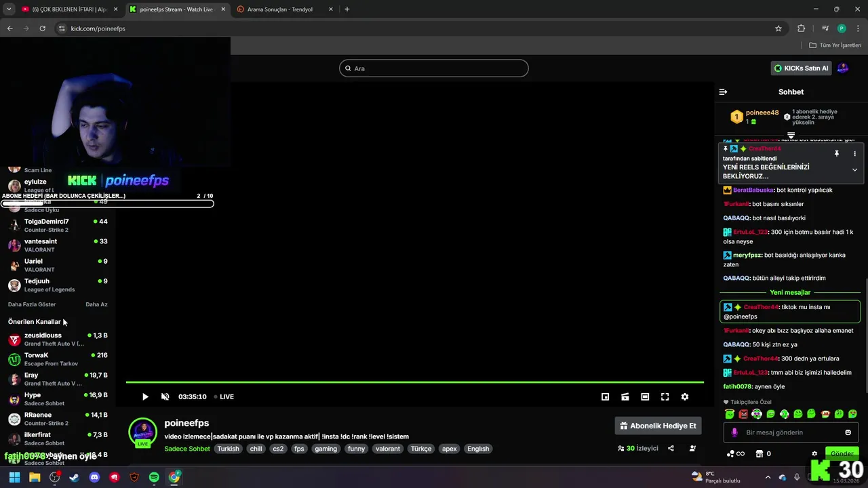Open Discord from the taskbar

94,477
